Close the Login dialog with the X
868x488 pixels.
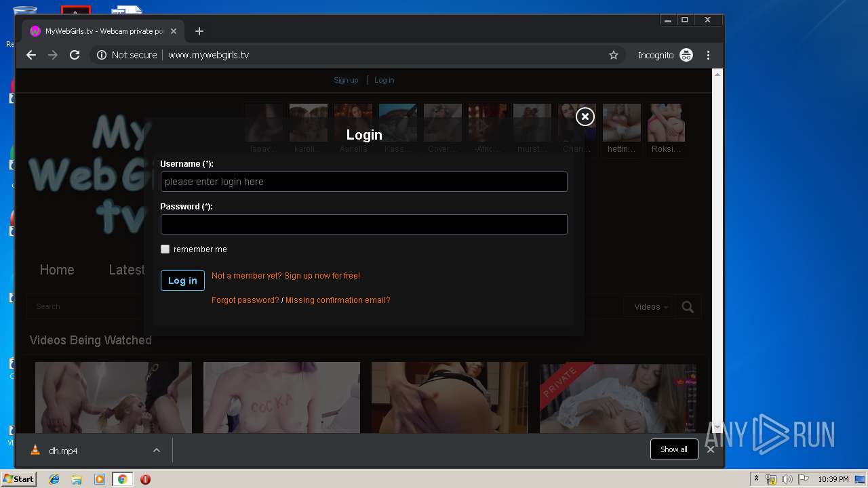click(585, 117)
